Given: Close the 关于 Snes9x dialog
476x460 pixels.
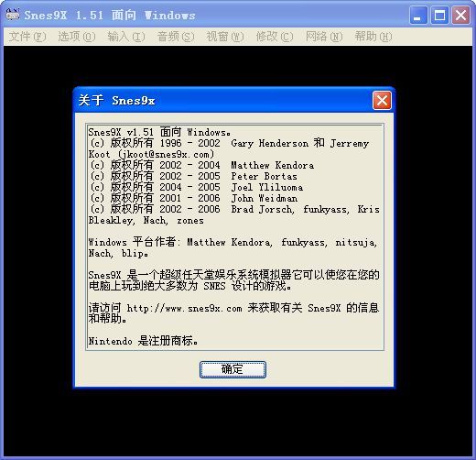Looking at the screenshot, I should click(x=382, y=101).
